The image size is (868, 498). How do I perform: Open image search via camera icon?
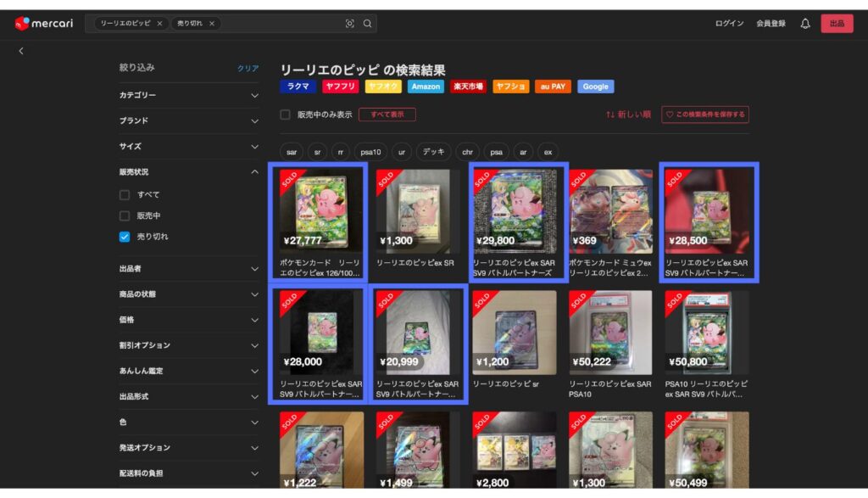pos(349,23)
